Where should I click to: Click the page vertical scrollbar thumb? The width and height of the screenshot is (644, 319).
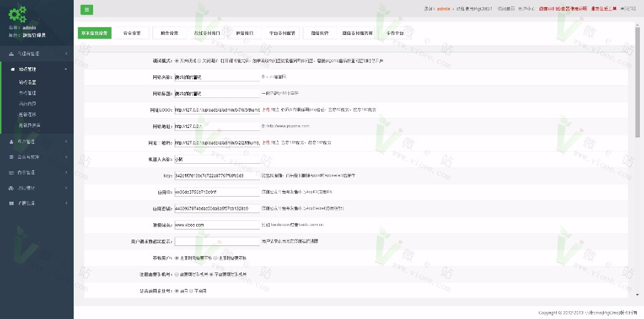pos(637,84)
